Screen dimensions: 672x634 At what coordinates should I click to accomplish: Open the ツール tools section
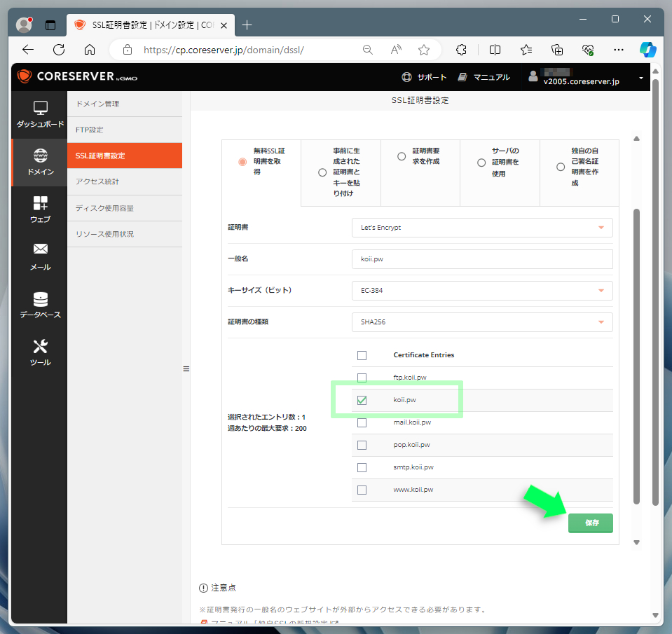point(40,352)
